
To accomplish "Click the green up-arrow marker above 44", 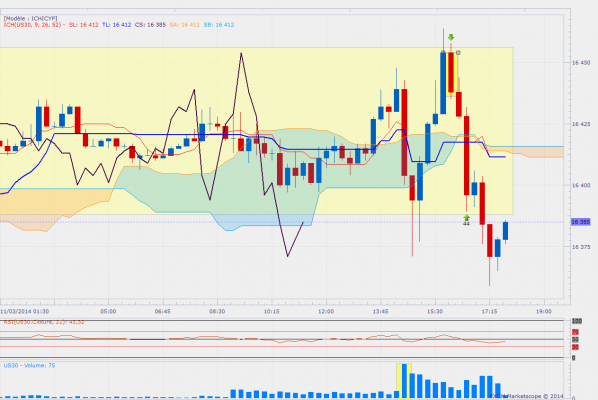I will (466, 217).
